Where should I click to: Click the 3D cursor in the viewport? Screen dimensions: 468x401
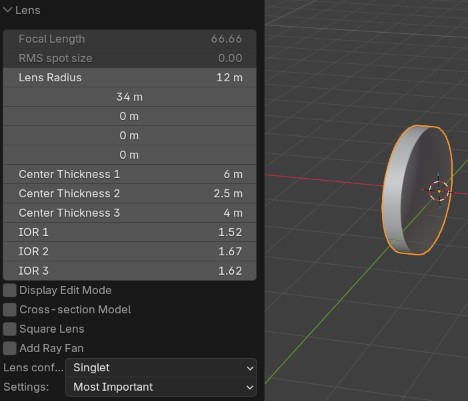tap(439, 191)
